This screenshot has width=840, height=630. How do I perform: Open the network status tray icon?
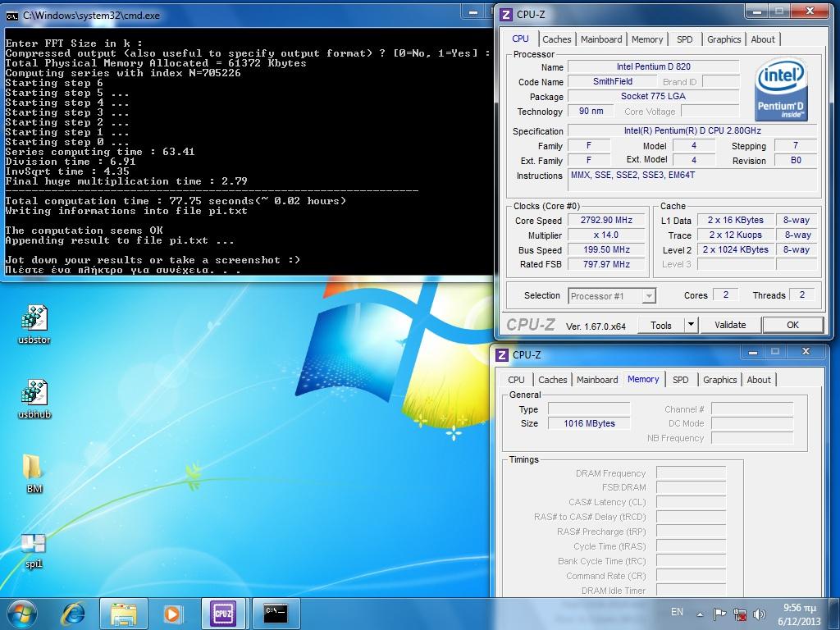click(740, 614)
